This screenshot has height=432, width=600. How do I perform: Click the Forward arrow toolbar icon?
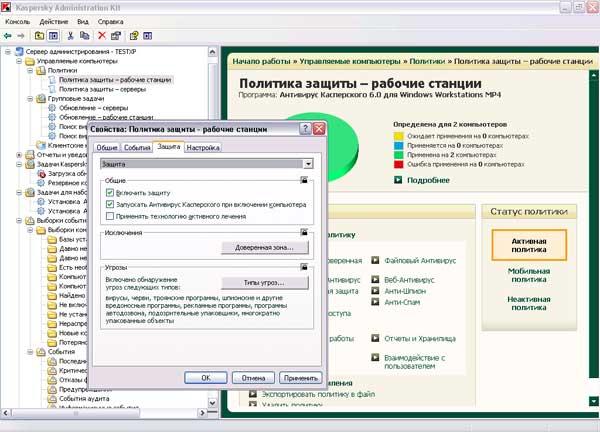pos(21,36)
